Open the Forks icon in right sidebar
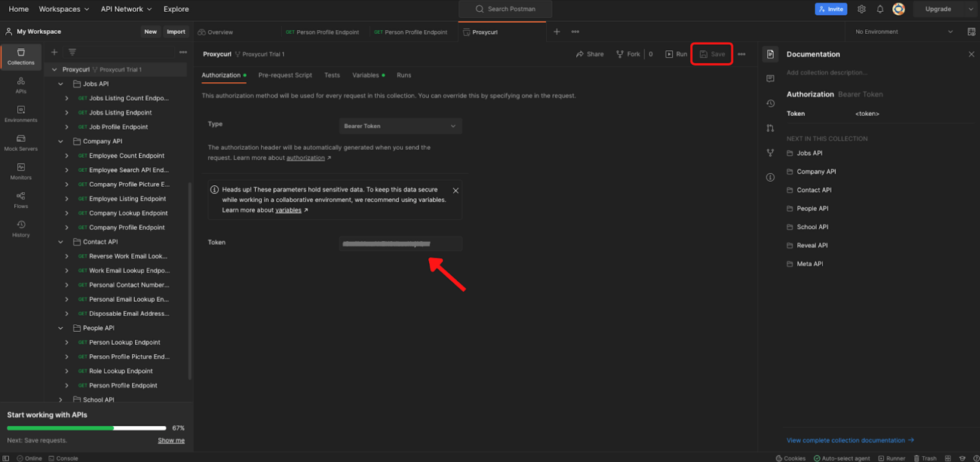Image resolution: width=980 pixels, height=462 pixels. (x=770, y=153)
